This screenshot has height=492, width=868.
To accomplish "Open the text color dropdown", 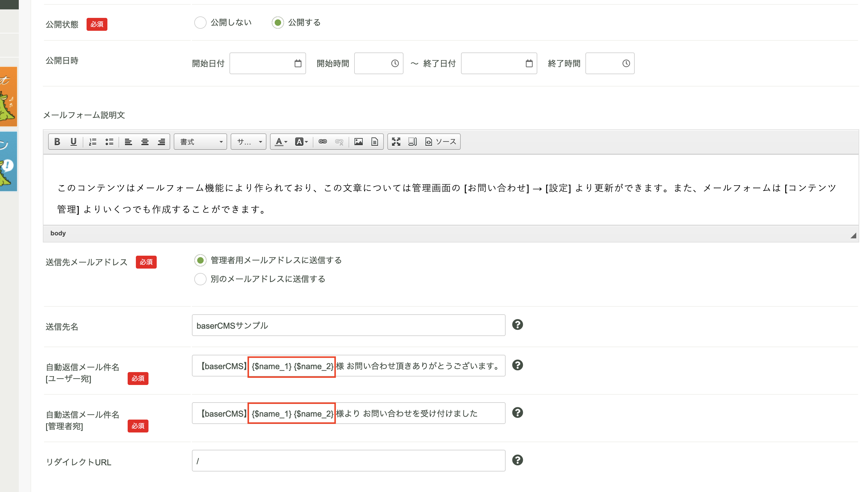I will coord(280,142).
